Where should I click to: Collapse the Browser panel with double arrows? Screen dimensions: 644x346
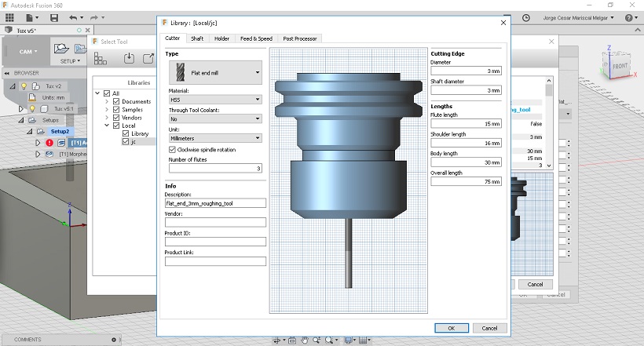point(7,73)
